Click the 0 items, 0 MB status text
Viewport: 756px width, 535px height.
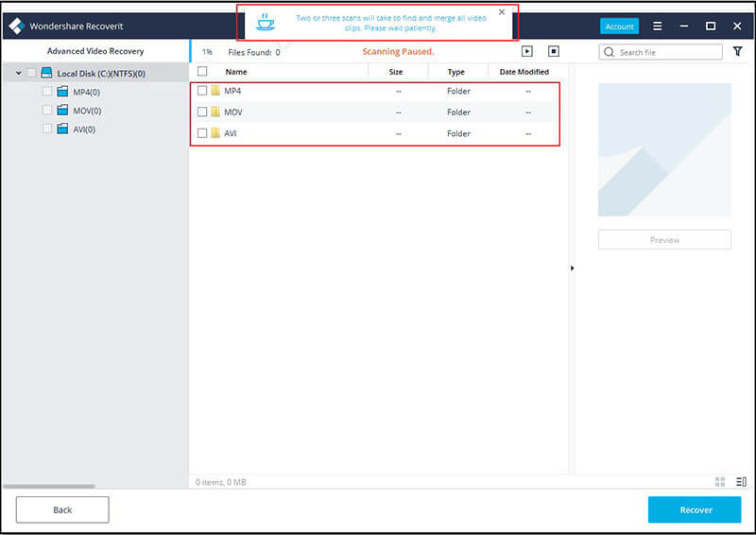pyautogui.click(x=221, y=482)
